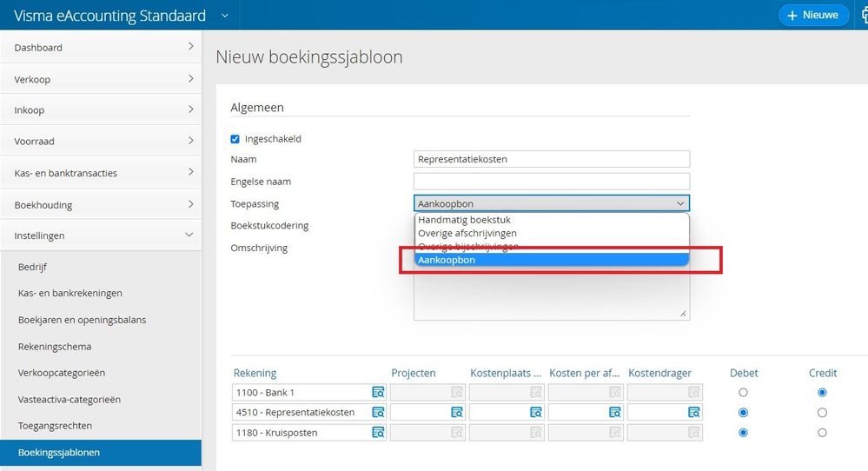Viewport: 868px width, 471px height.
Task: Open Kostenplaats lookup in Representatiekosten row
Action: pyautogui.click(x=536, y=413)
